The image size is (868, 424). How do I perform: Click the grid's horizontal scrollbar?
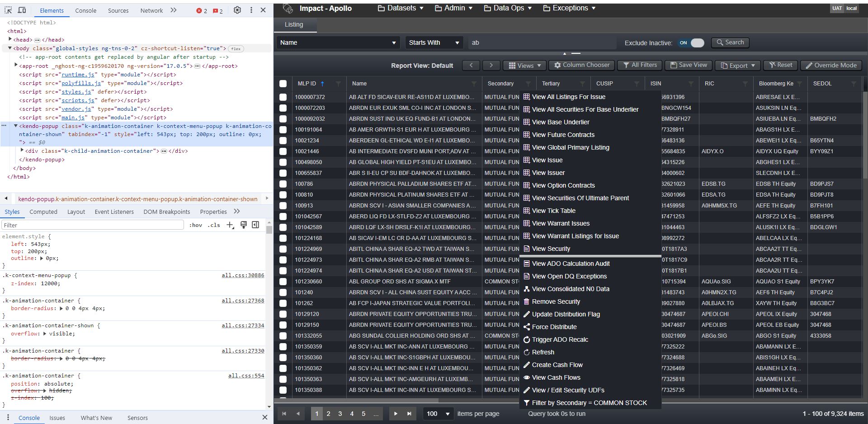click(362, 400)
